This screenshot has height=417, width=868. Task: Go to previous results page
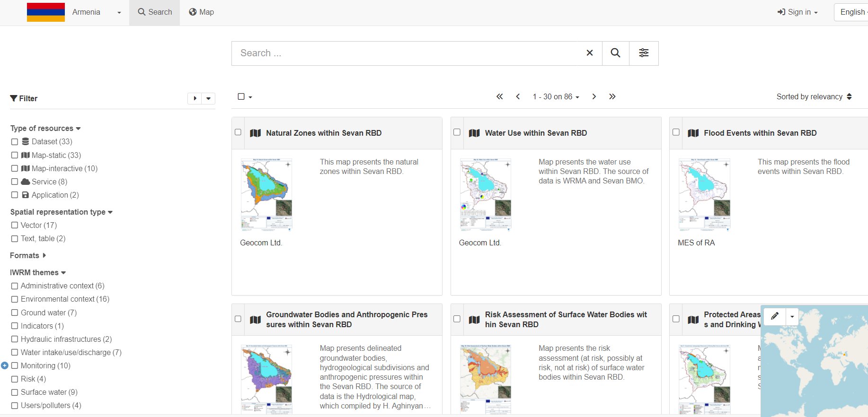point(518,96)
